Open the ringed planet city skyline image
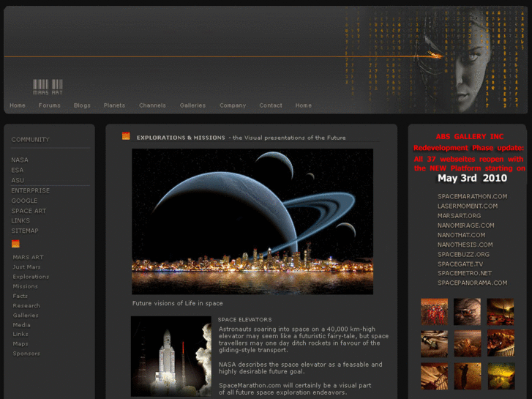 [252, 221]
